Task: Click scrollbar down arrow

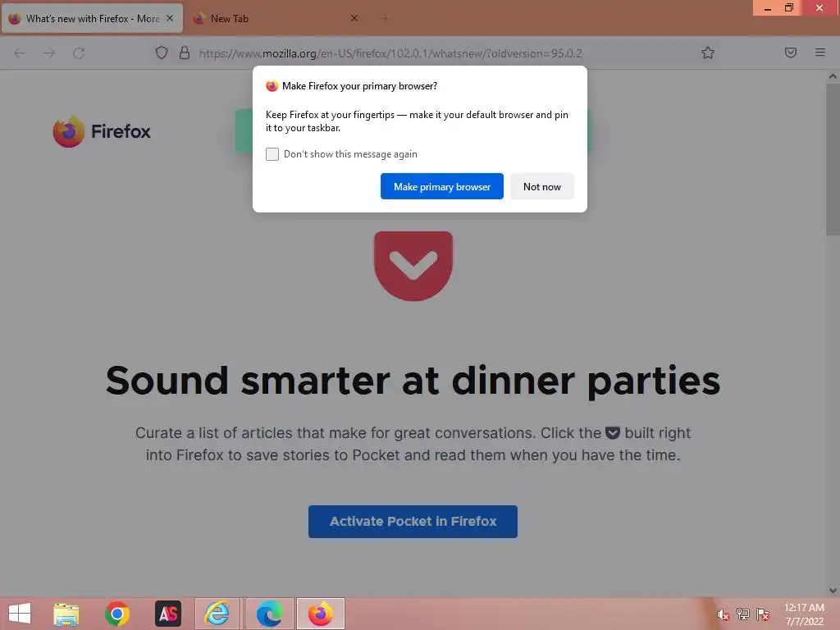Action: tap(833, 591)
